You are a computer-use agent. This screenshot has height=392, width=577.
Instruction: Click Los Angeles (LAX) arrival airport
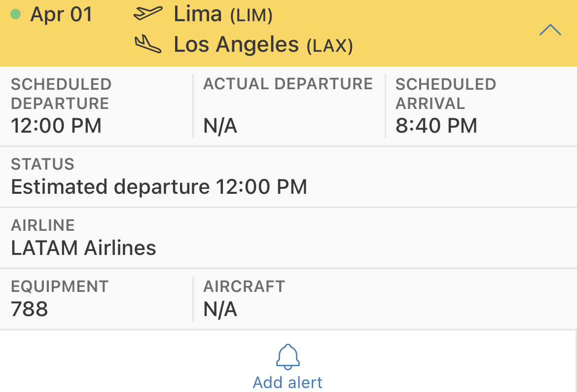pos(263,45)
